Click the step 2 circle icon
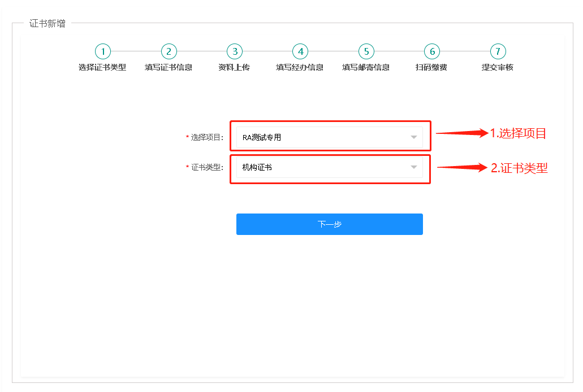This screenshot has width=583, height=392. coord(169,51)
